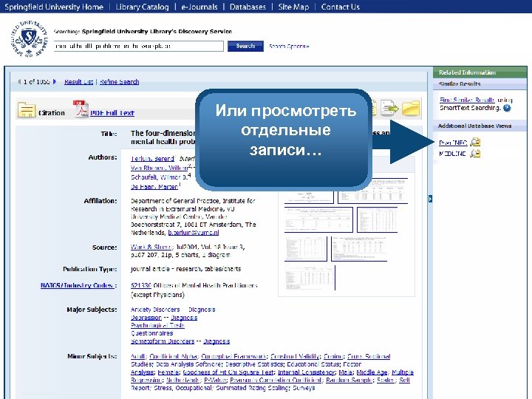The width and height of the screenshot is (532, 399).
Task: Open the bottom single table thumbnail
Action: pyautogui.click(x=310, y=278)
